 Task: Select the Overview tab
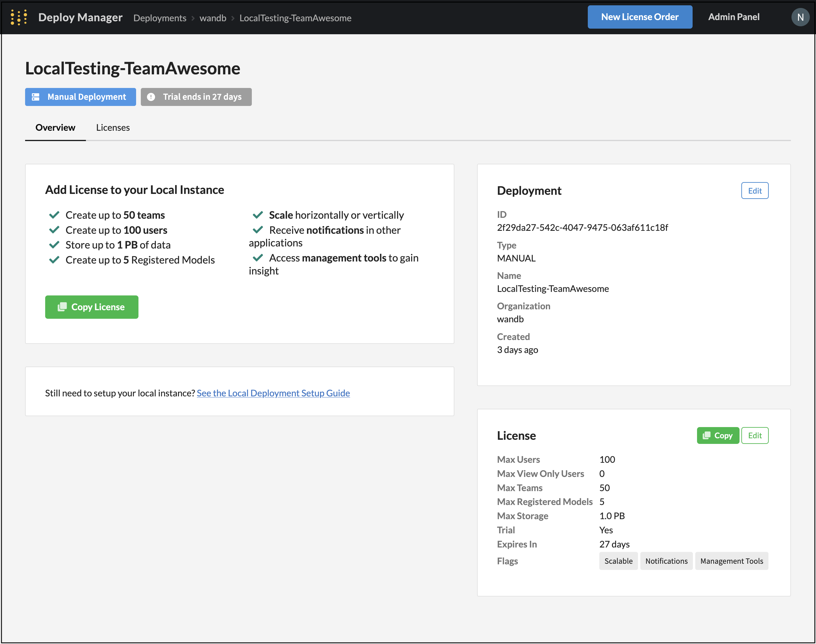(55, 128)
